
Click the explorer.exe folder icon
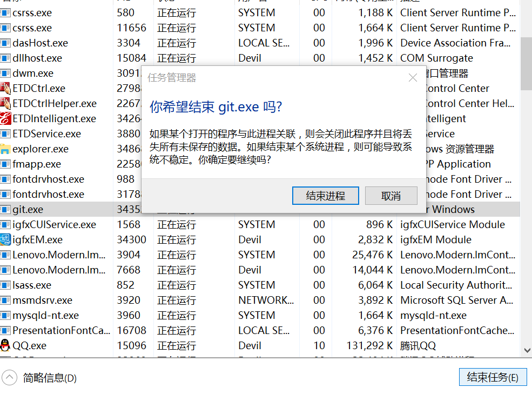[5, 149]
